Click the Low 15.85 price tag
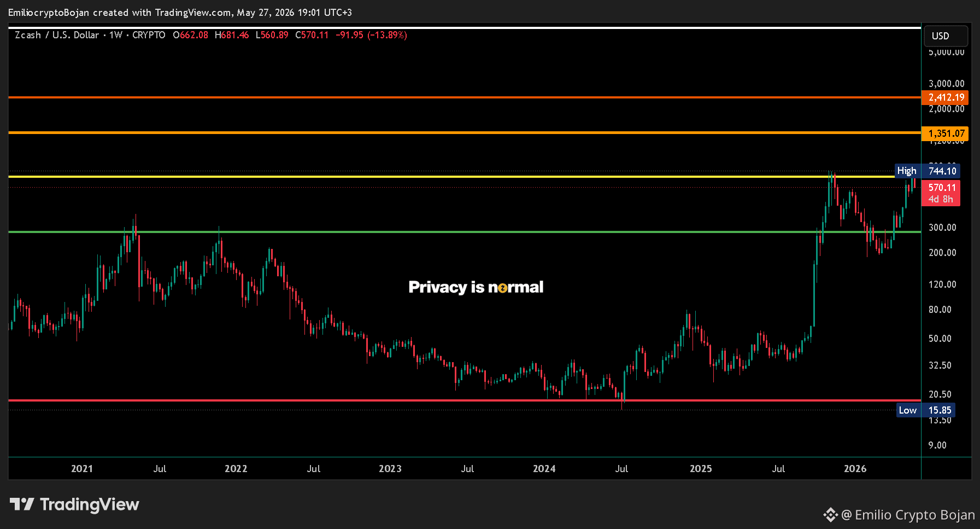980x529 pixels. [926, 410]
